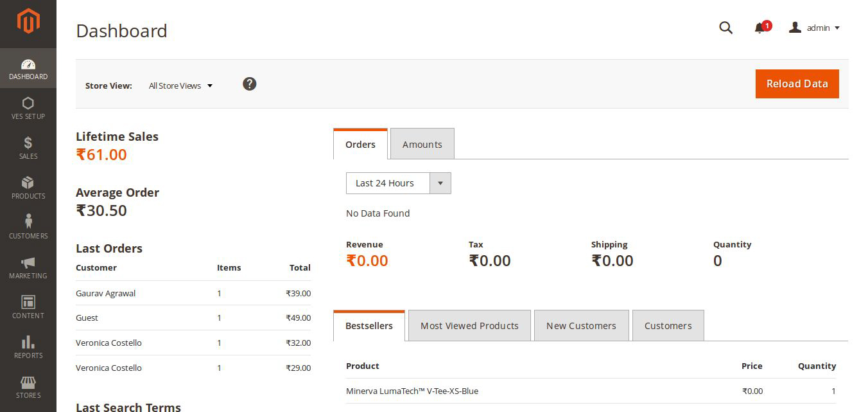Switch to the Amounts tab
This screenshot has width=868, height=412.
coord(422,144)
